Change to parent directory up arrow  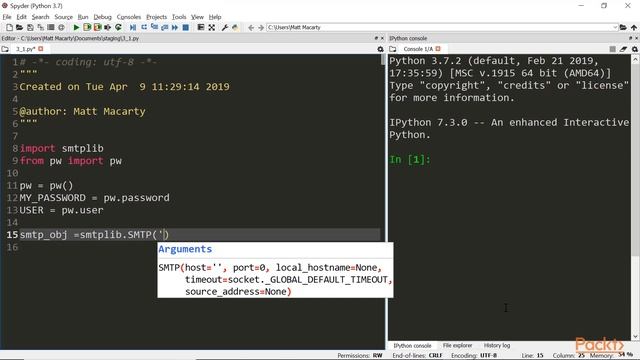[634, 27]
